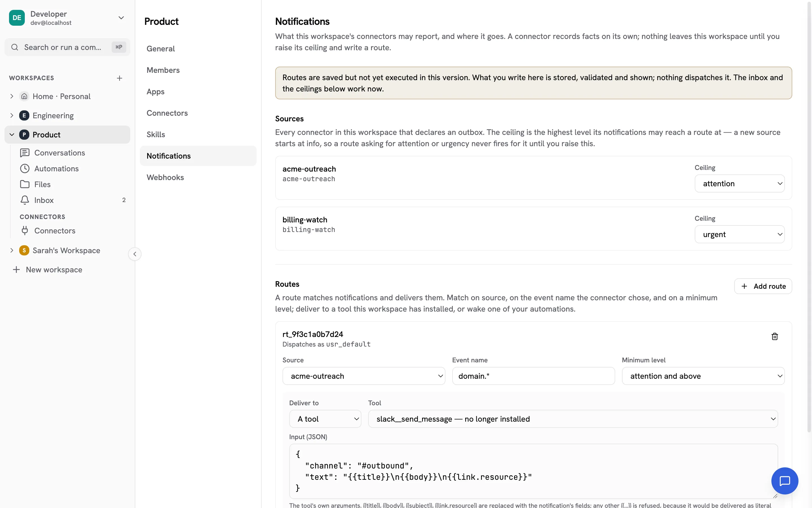The height and width of the screenshot is (508, 812).
Task: Click the Product settings panel title
Action: coord(161,21)
